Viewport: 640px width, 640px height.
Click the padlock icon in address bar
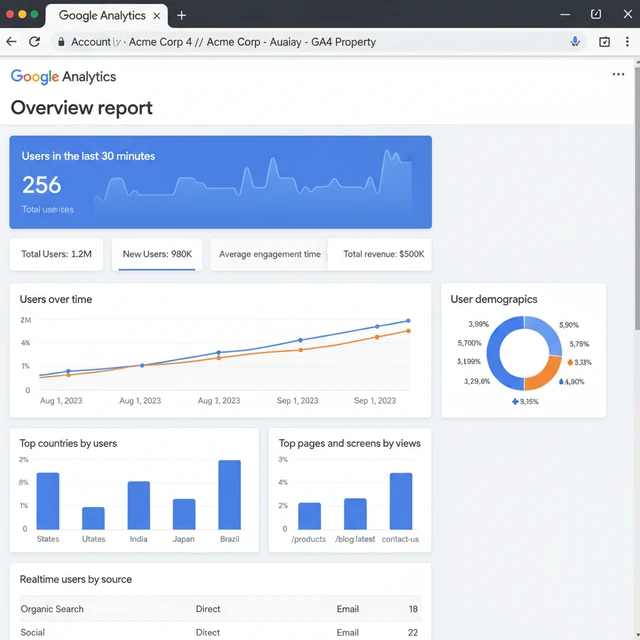click(x=61, y=42)
